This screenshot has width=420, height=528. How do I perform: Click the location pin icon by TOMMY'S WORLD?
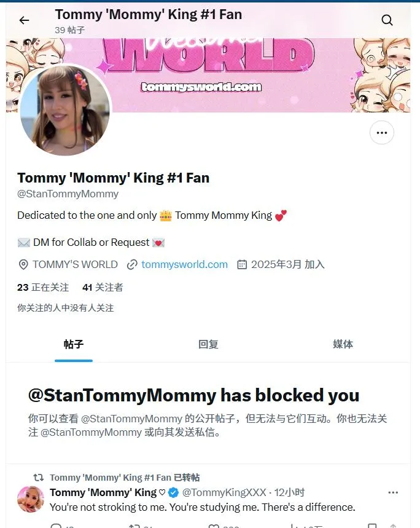23,265
